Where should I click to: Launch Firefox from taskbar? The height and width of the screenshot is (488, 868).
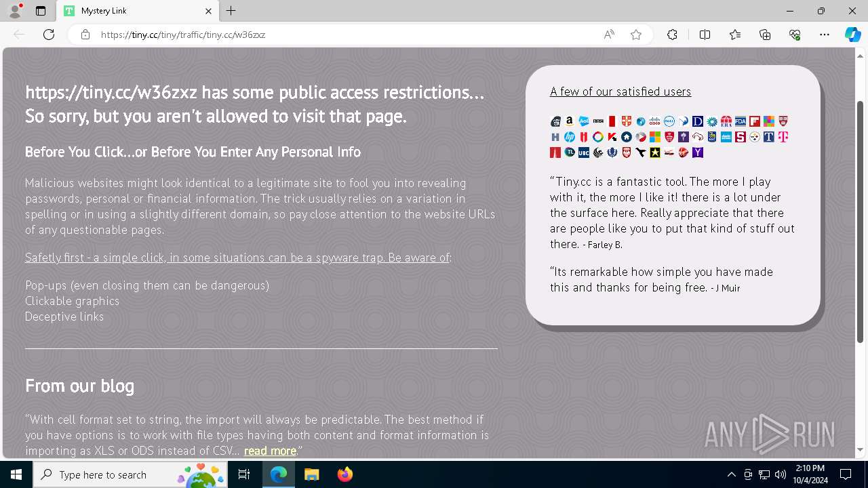pyautogui.click(x=345, y=474)
